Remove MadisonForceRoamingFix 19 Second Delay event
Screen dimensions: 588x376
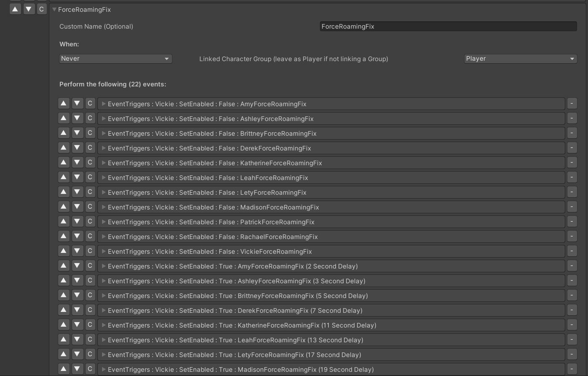[572, 369]
